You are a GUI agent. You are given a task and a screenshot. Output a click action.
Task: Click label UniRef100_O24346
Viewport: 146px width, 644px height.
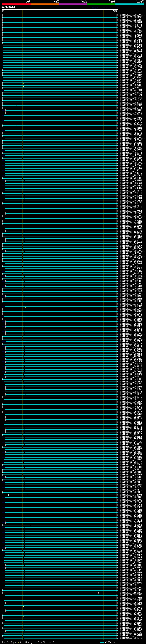131,48
